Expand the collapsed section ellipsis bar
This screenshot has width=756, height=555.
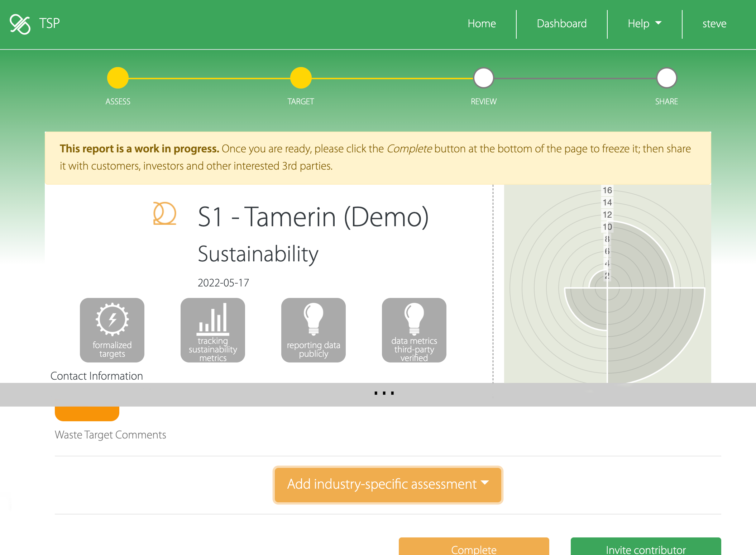click(384, 394)
